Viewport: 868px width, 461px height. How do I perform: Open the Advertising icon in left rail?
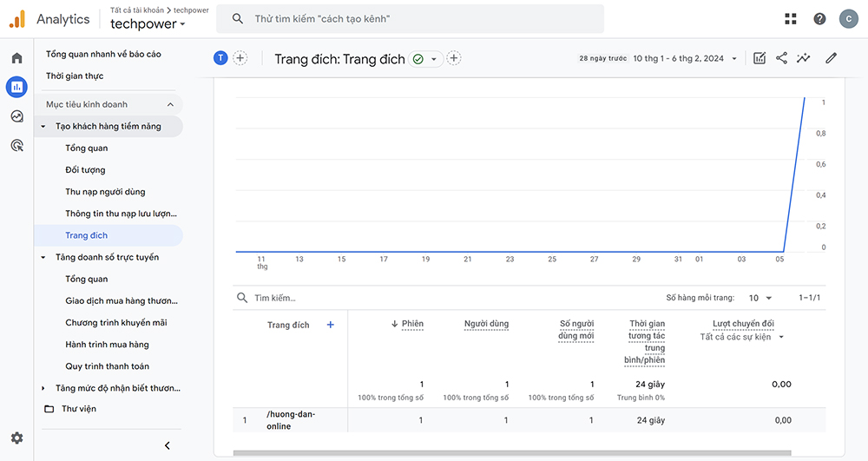16,145
